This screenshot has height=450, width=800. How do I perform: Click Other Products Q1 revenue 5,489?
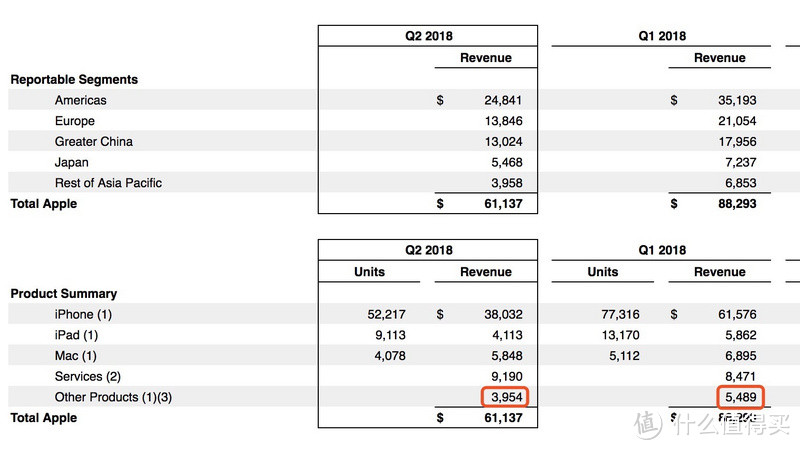click(741, 397)
